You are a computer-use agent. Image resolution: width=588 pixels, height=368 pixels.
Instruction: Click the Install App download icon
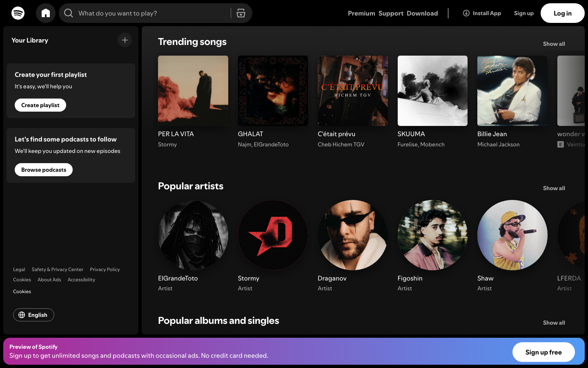pyautogui.click(x=466, y=13)
